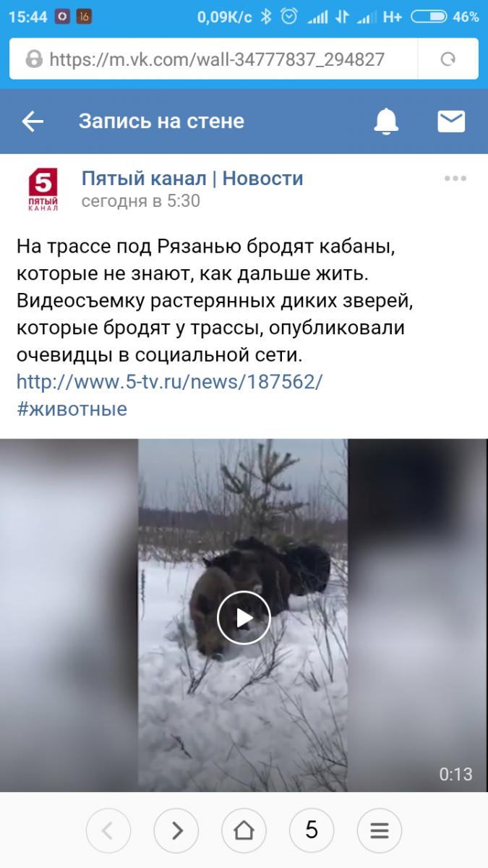Tap the #животные hashtag
This screenshot has height=868, width=488.
(72, 409)
